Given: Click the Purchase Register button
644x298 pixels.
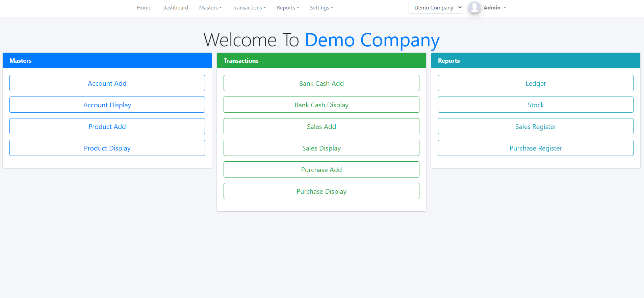Looking at the screenshot, I should click(x=535, y=148).
